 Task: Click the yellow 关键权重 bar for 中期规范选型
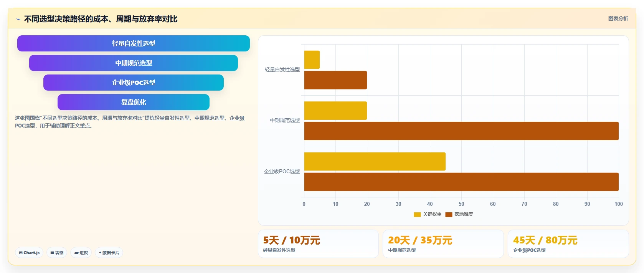pos(335,111)
